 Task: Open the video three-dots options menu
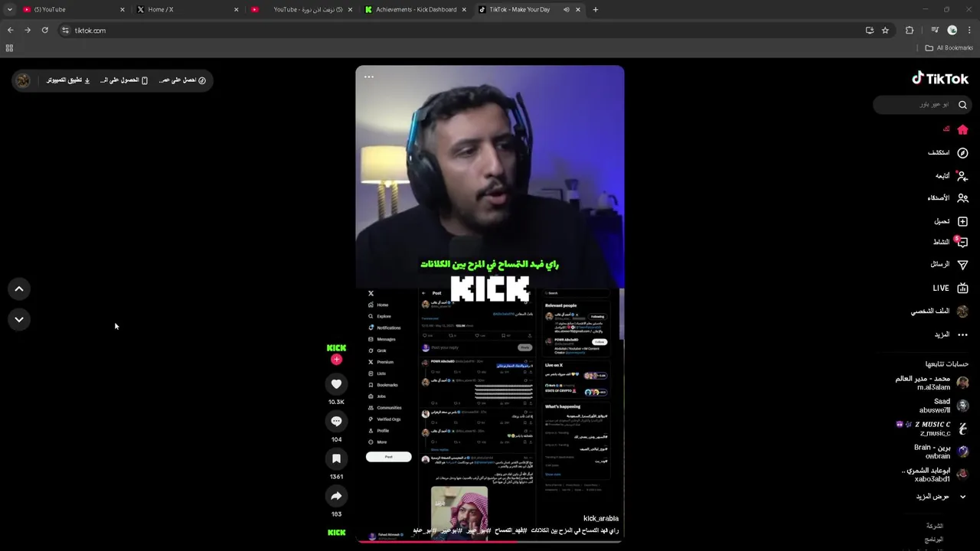click(x=369, y=77)
